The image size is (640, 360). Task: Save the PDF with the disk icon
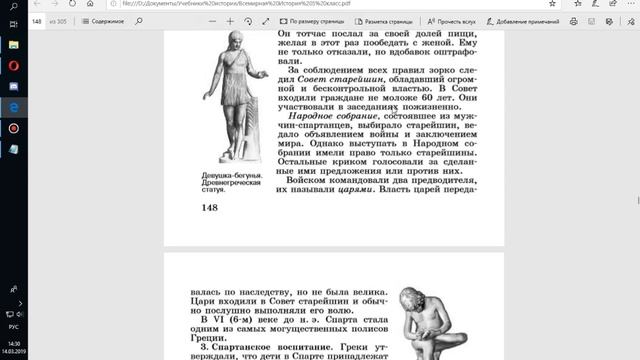coord(591,21)
